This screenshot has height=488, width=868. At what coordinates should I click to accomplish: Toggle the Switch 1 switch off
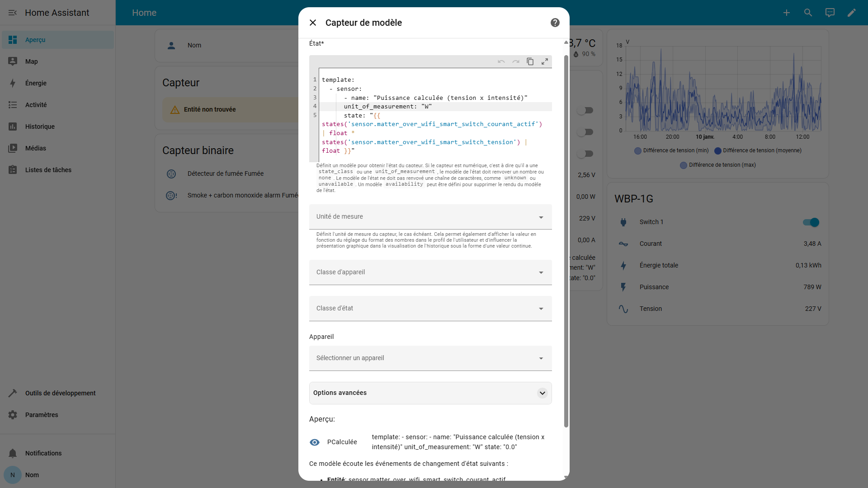(811, 222)
